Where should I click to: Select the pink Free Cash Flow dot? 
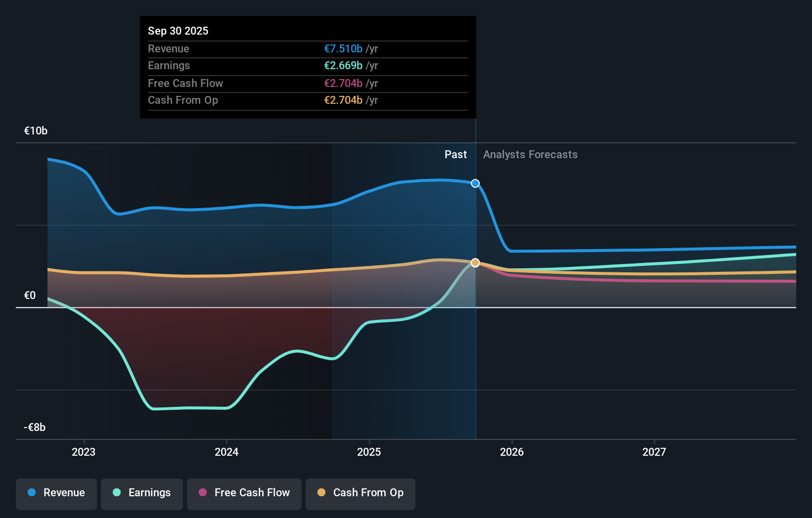[x=203, y=493]
